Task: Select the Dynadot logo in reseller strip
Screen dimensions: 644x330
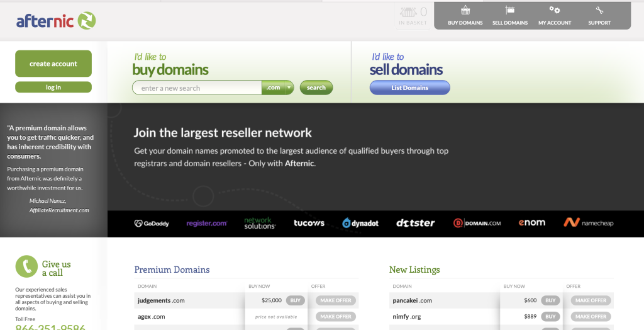Action: (360, 223)
